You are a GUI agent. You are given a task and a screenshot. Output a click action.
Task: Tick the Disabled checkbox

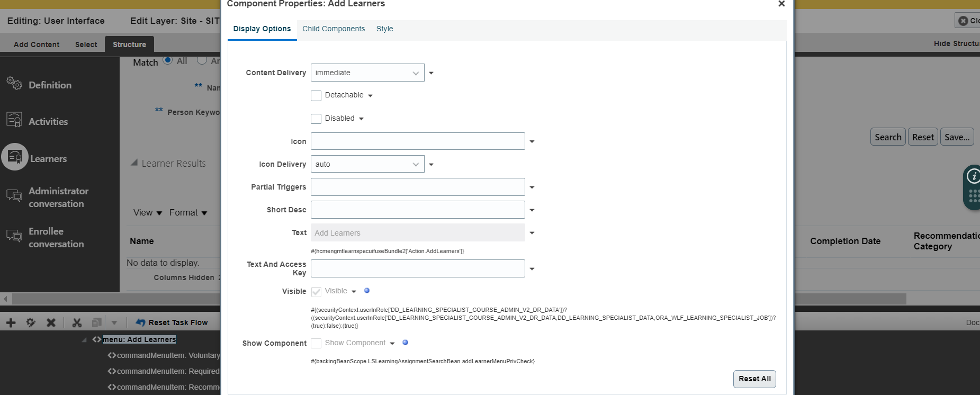pos(316,119)
